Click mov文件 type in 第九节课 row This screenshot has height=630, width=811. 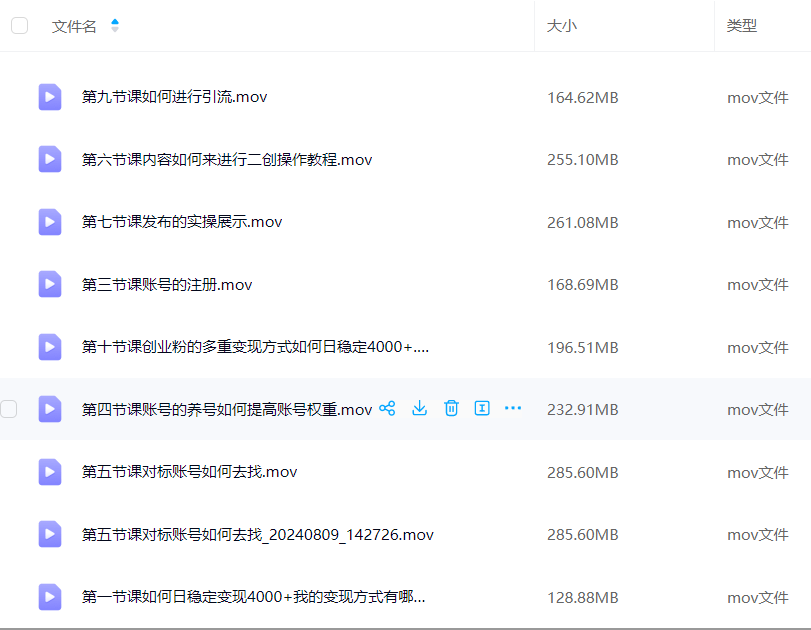click(758, 98)
